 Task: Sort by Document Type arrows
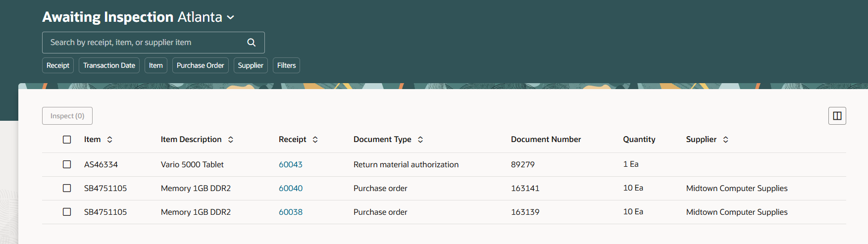(x=420, y=140)
